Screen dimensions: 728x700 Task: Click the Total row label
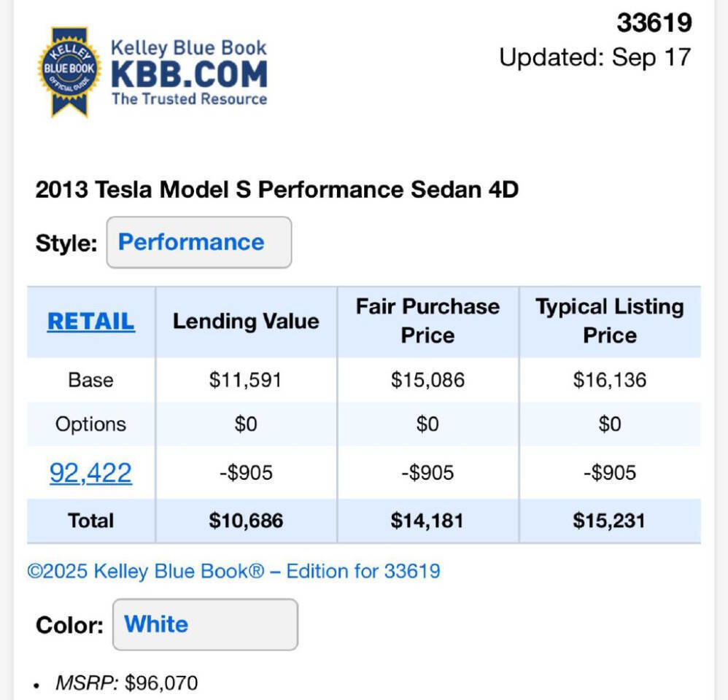click(x=90, y=521)
